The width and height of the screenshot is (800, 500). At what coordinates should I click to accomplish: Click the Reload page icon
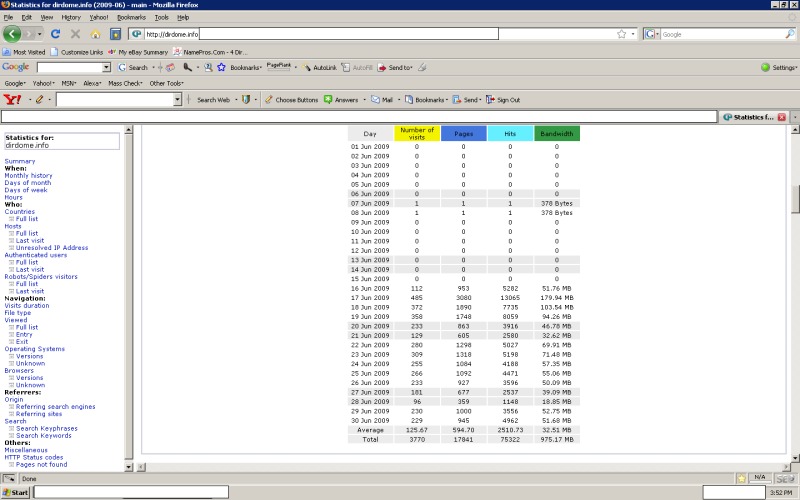(x=56, y=34)
